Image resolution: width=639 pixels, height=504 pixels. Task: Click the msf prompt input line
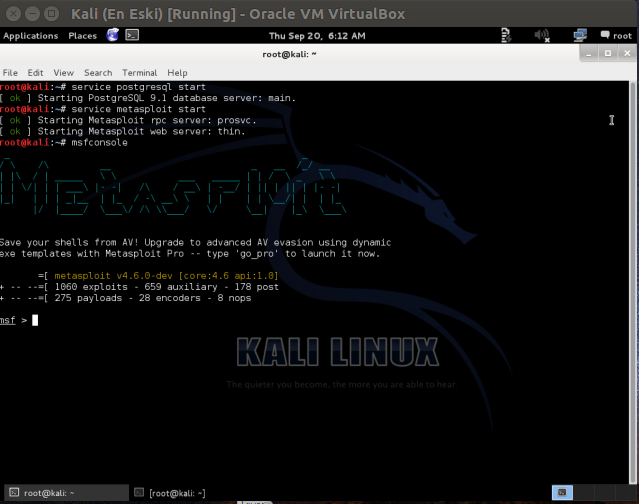315,320
